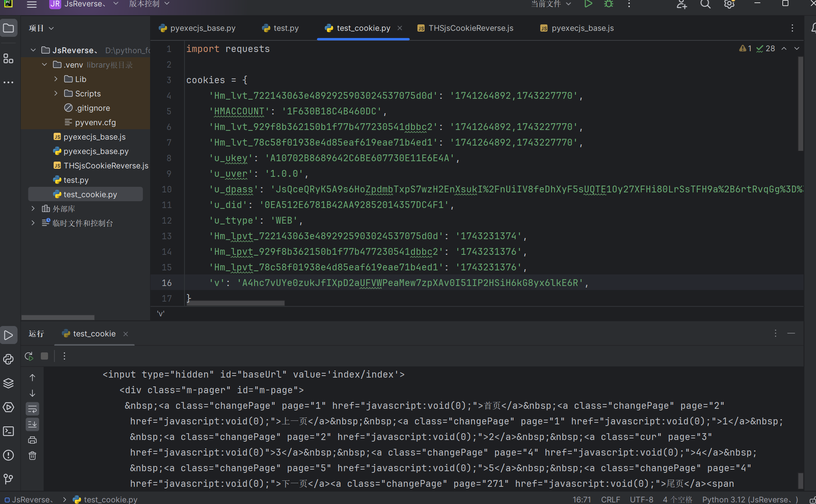The width and height of the screenshot is (816, 504).
Task: Click Rerun test_cookie icon in run panel
Action: point(29,356)
